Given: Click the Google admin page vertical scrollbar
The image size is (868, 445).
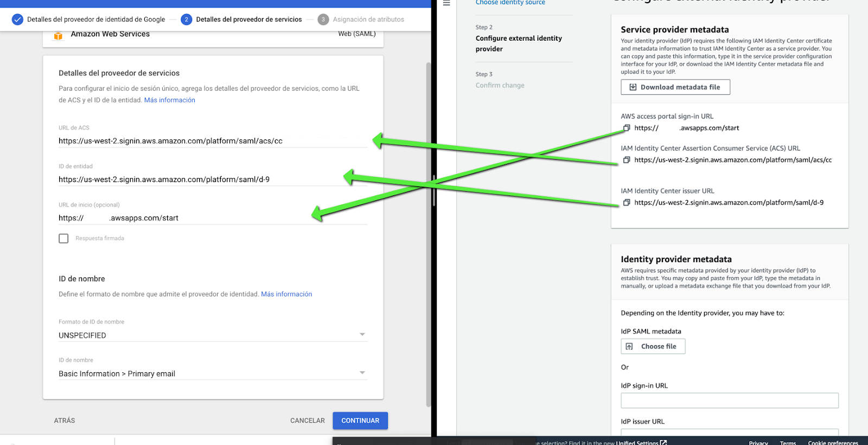Looking at the screenshot, I should [429, 233].
